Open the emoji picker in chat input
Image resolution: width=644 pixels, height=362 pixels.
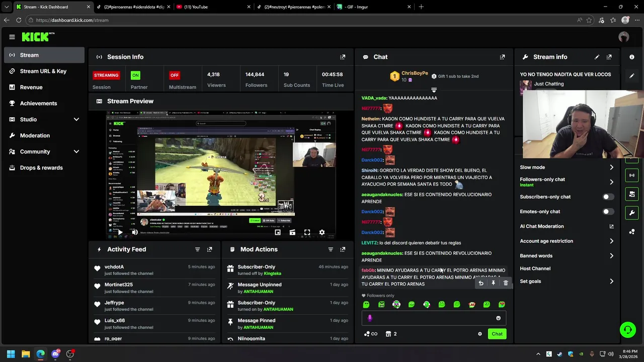[x=499, y=318]
